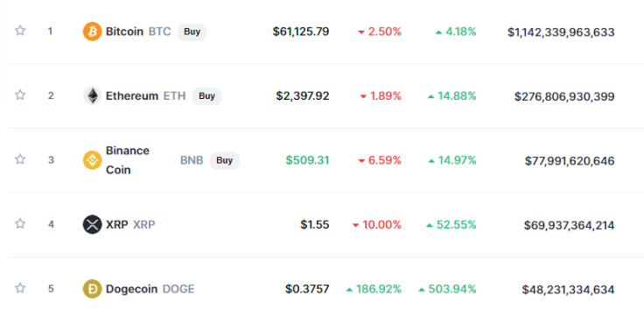The width and height of the screenshot is (644, 317).
Task: Open the Ethereum coin name link
Action: point(132,96)
